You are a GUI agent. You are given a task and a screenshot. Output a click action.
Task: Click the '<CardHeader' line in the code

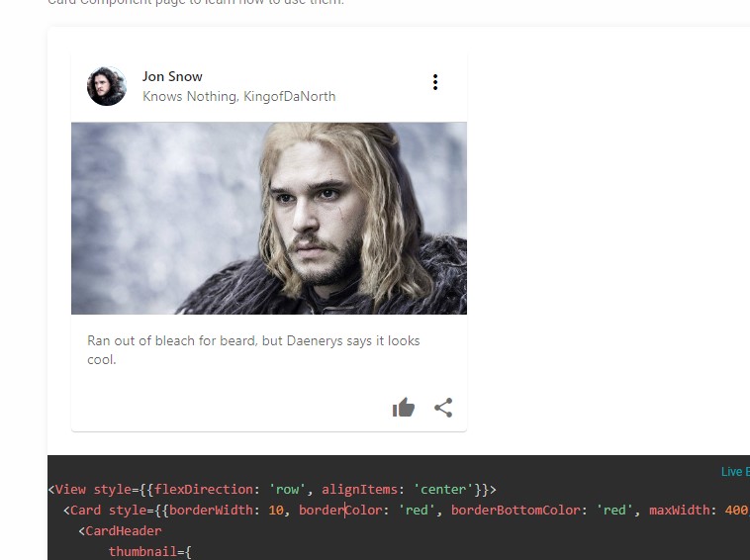[120, 531]
